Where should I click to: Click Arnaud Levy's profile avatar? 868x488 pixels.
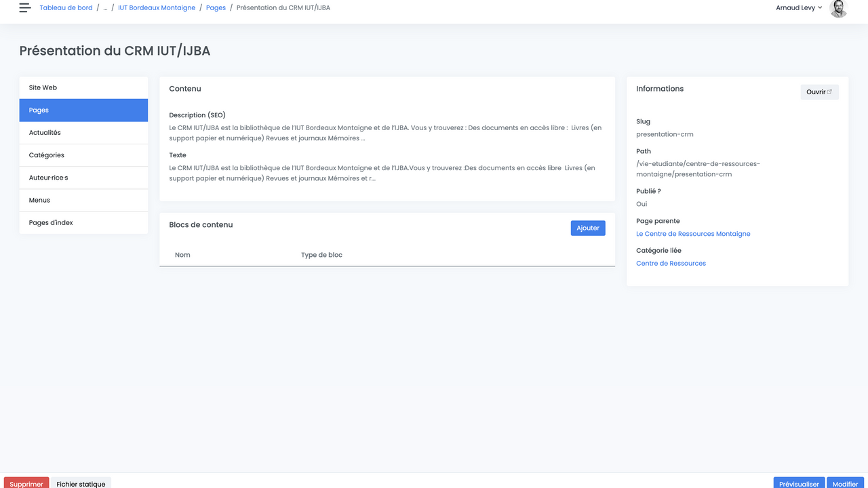click(x=838, y=8)
